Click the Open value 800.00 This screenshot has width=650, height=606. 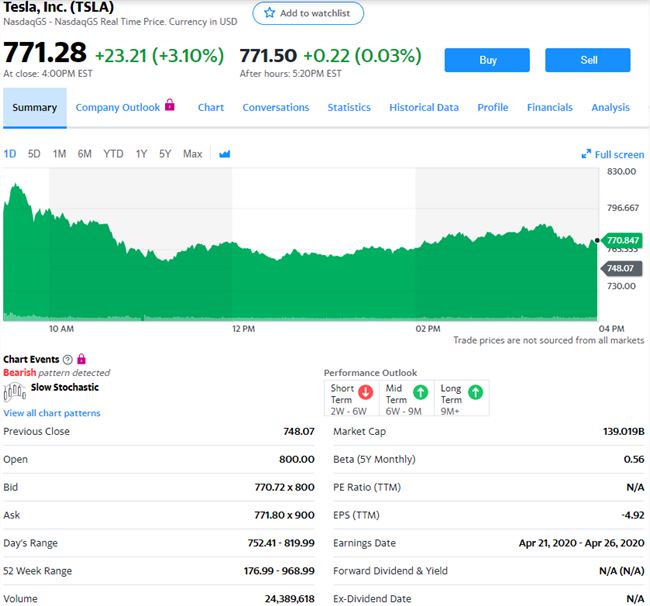click(297, 459)
